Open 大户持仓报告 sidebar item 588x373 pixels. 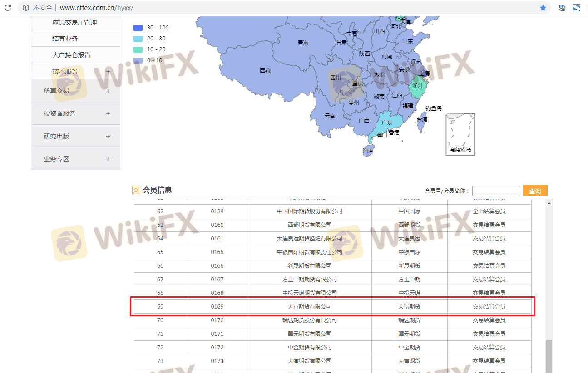[x=71, y=55]
